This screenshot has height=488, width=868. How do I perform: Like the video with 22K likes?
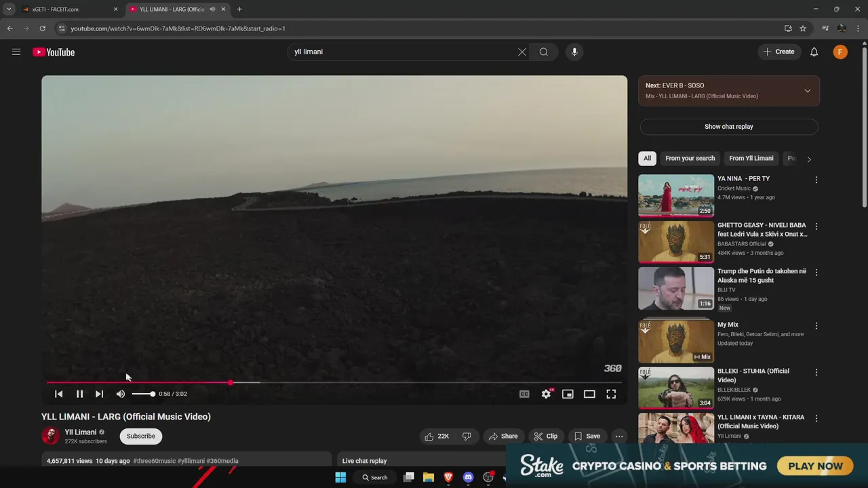point(437,436)
